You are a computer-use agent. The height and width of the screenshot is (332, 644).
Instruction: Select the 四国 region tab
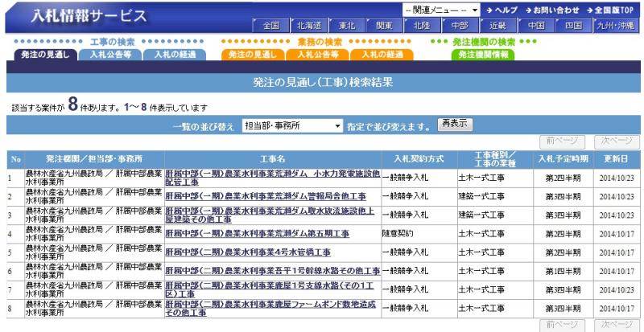pyautogui.click(x=574, y=26)
